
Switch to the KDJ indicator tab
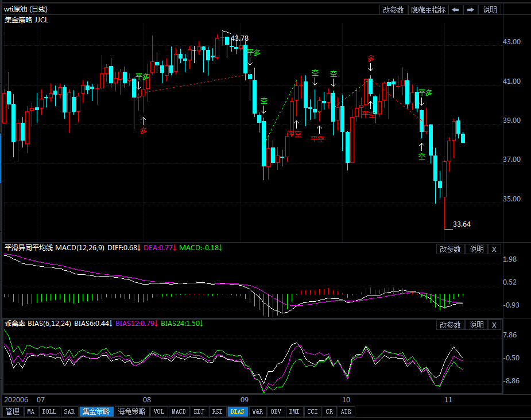pyautogui.click(x=199, y=411)
